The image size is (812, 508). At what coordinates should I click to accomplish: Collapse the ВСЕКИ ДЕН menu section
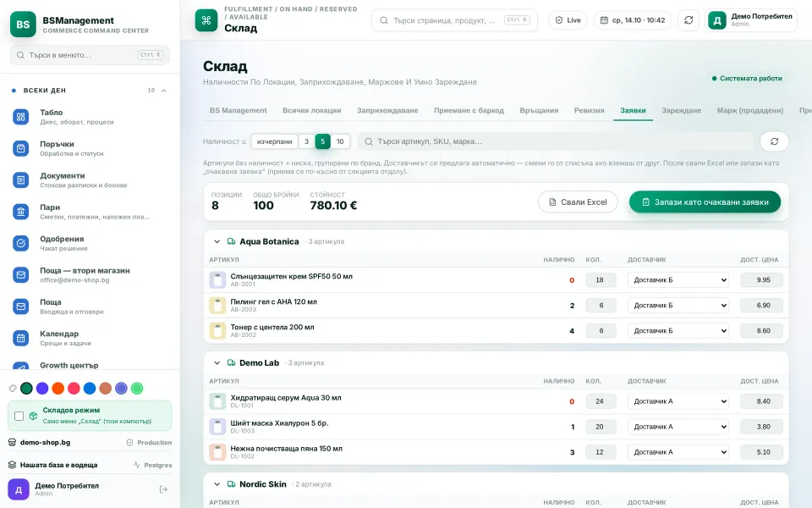click(x=163, y=91)
